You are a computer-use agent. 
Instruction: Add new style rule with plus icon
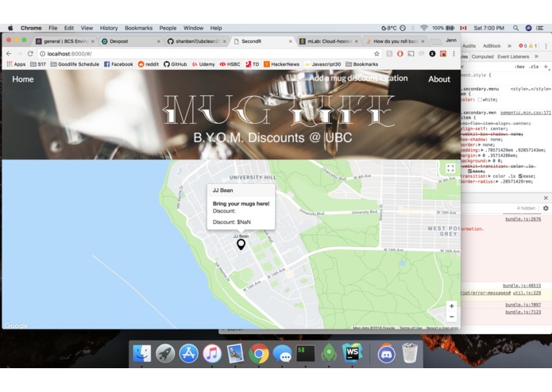[546, 67]
